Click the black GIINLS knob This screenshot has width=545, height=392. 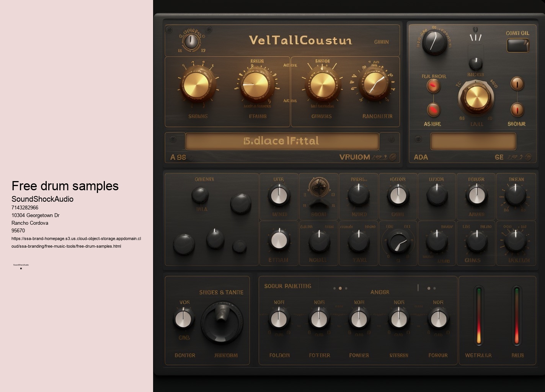point(476,241)
